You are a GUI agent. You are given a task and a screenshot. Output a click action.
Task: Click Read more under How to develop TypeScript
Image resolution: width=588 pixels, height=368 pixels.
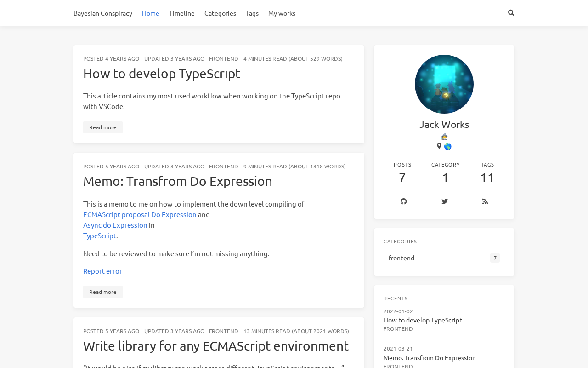point(102,127)
